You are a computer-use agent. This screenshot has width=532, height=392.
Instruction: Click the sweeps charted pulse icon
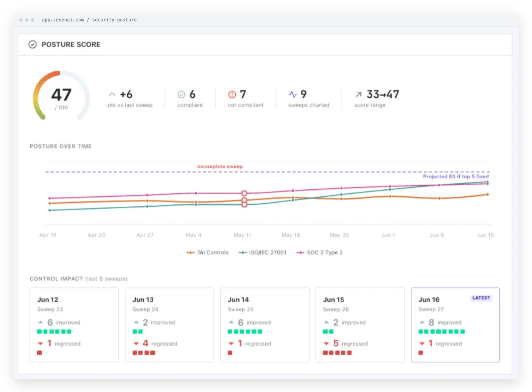coord(293,94)
